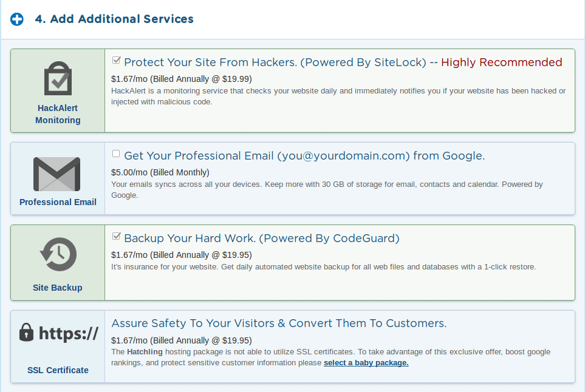The width and height of the screenshot is (585, 392).
Task: Click the SSL Certificate https padlock icon
Action: [58, 333]
